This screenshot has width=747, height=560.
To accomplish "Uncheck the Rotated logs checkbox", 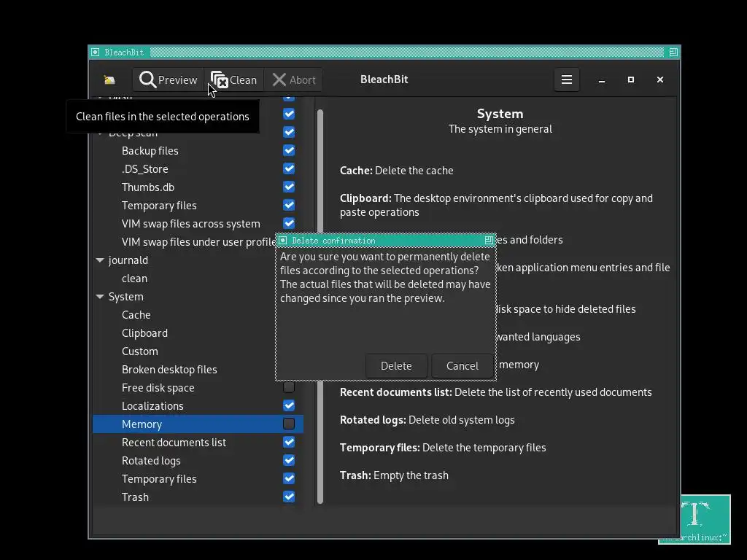I will tap(289, 460).
